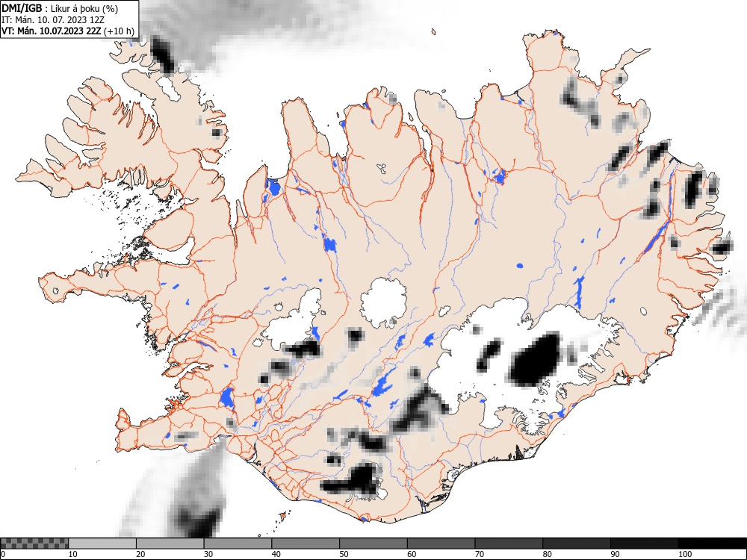This screenshot has width=747, height=560.
Task: Click the "(+10 h)" forecast offset text
Action: click(119, 31)
